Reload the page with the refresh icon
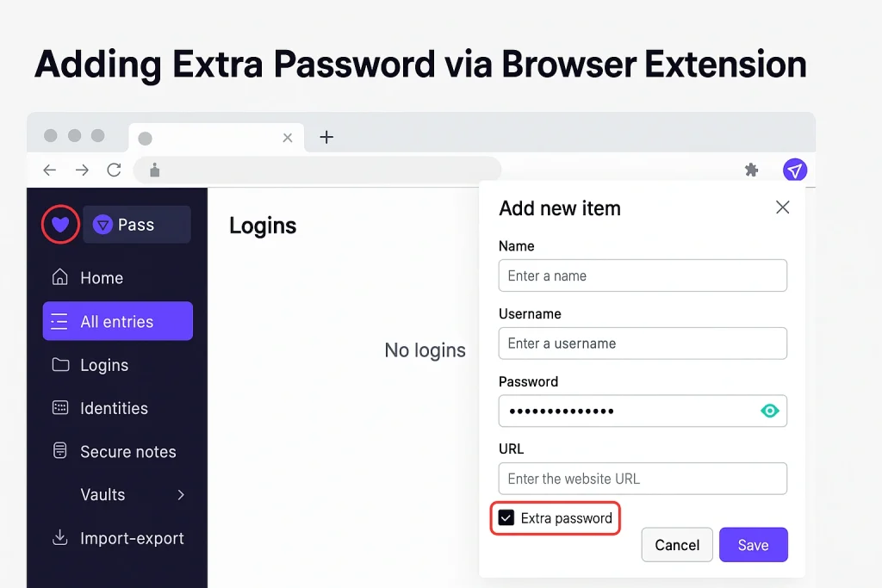Screen dimensions: 882x588 [x=114, y=170]
